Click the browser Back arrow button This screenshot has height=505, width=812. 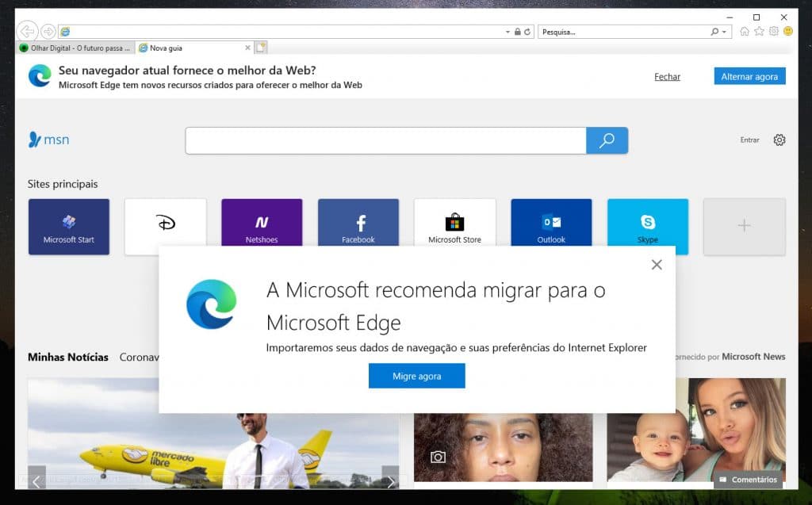(27, 32)
